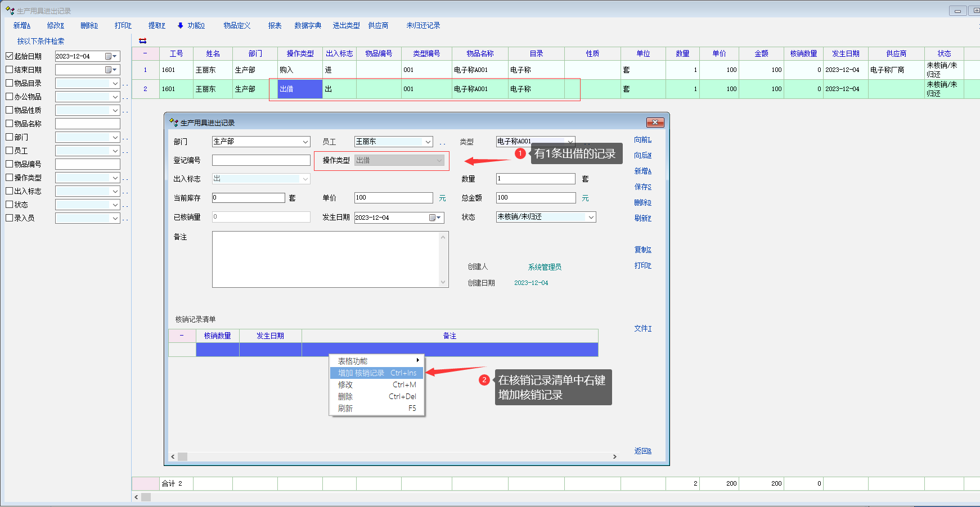
Task: Click the minus icon in 核销记录清单 table header
Action: tap(182, 336)
